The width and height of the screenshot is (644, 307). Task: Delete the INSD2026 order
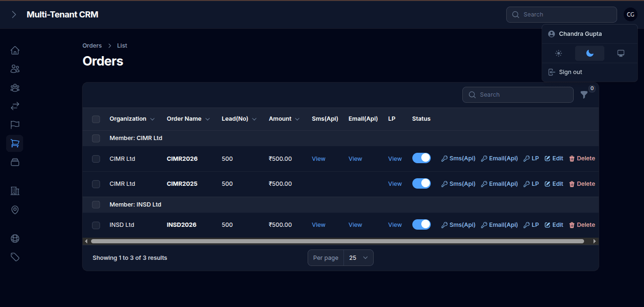click(582, 225)
